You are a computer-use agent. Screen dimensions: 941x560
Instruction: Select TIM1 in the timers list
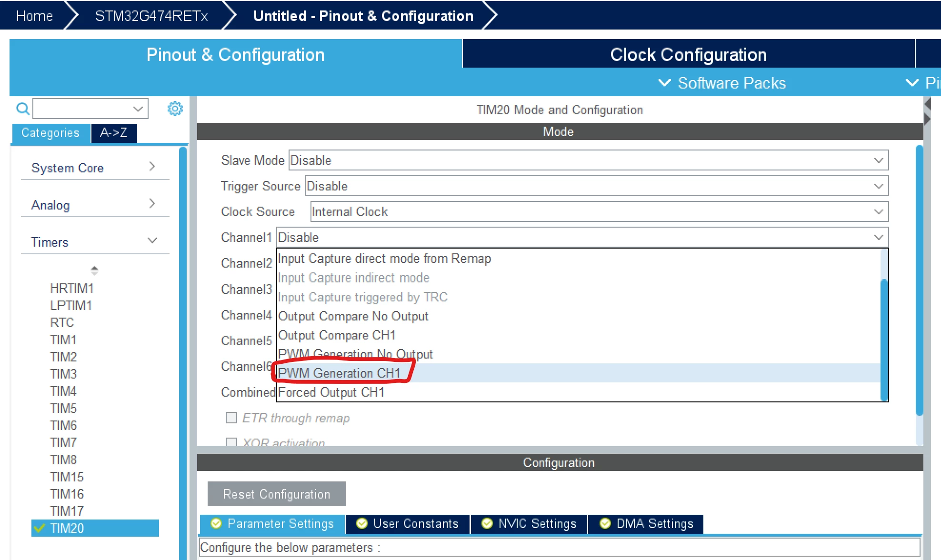tap(63, 340)
